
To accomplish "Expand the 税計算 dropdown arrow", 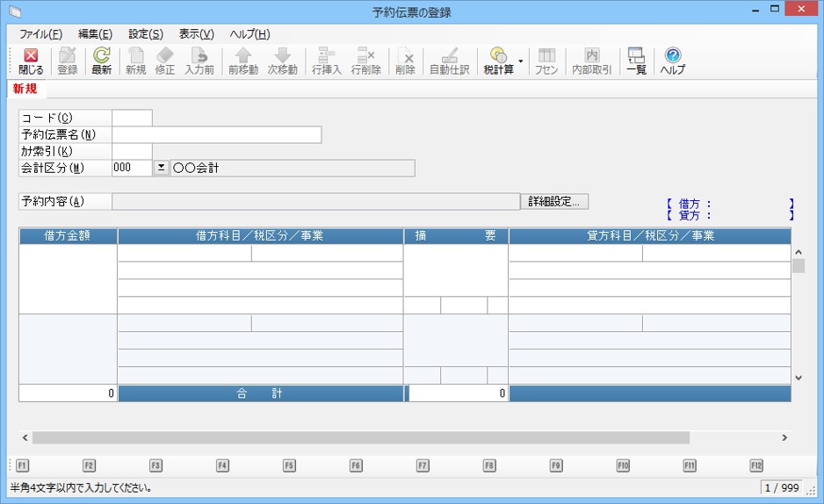I will [521, 61].
